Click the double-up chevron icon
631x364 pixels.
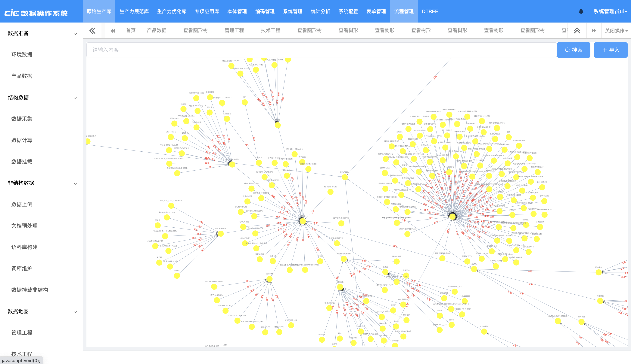(x=577, y=31)
